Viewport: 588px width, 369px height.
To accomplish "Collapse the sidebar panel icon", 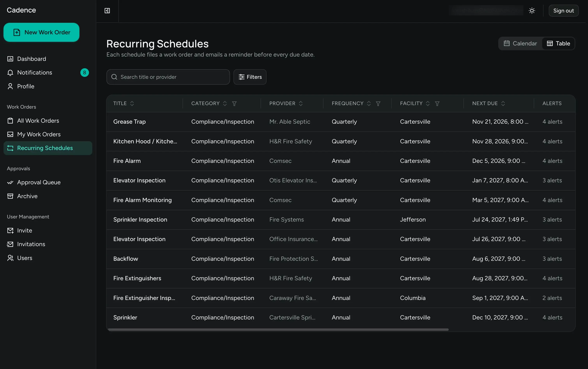I will [x=107, y=11].
